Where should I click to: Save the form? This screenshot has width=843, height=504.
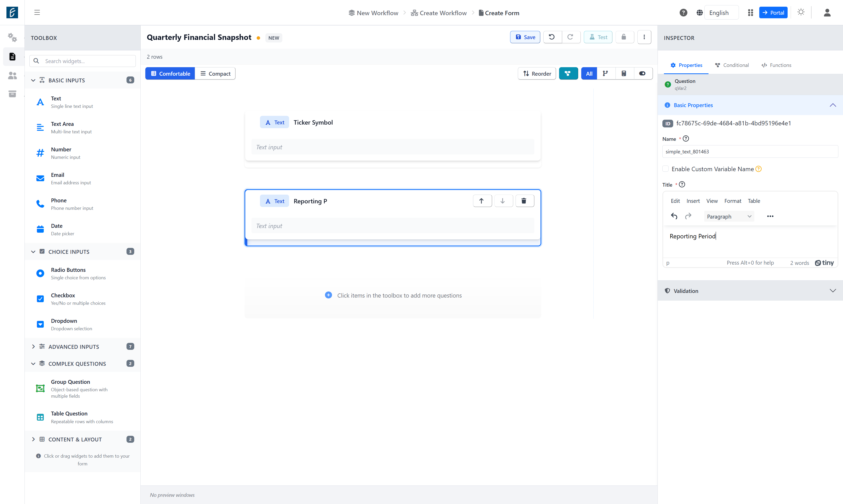point(525,37)
